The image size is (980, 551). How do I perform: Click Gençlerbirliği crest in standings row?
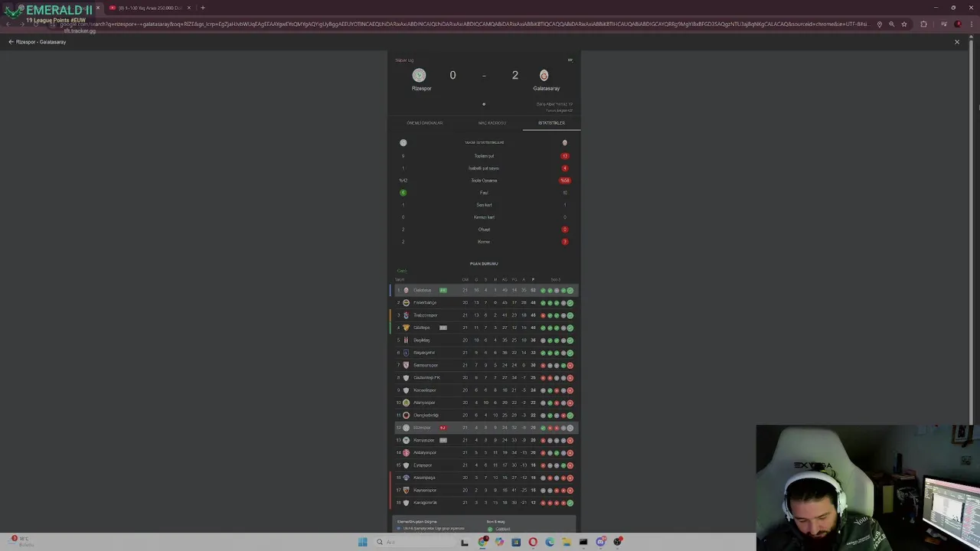coord(406,415)
